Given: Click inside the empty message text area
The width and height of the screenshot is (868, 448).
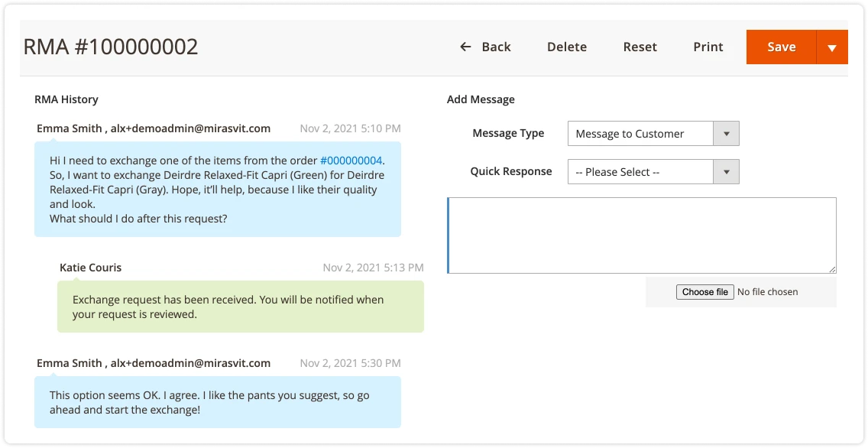Looking at the screenshot, I should coord(642,233).
